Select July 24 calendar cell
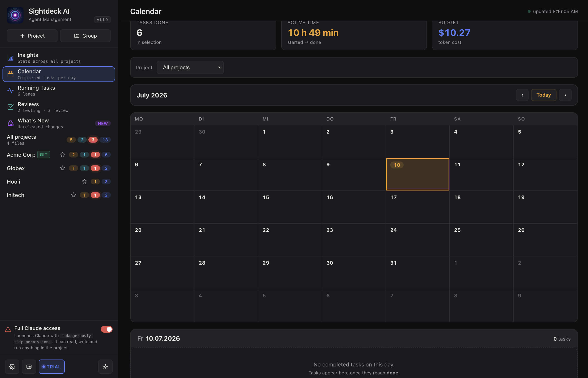 click(418, 240)
